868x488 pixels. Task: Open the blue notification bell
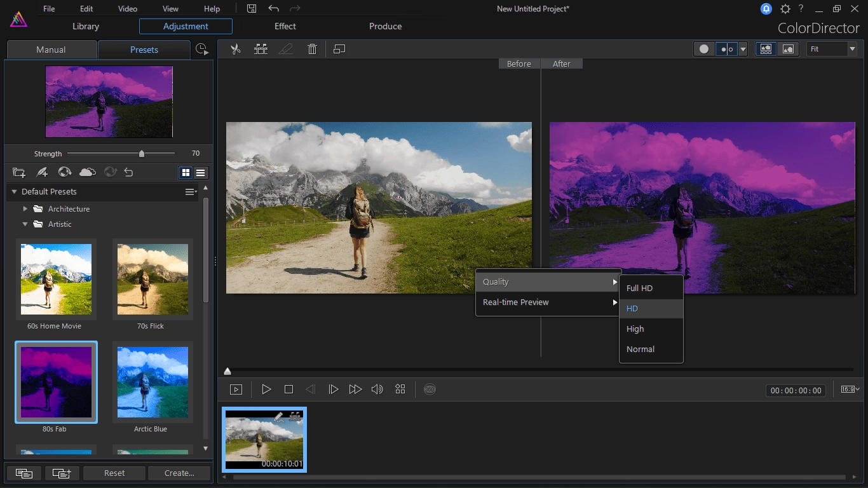[766, 9]
